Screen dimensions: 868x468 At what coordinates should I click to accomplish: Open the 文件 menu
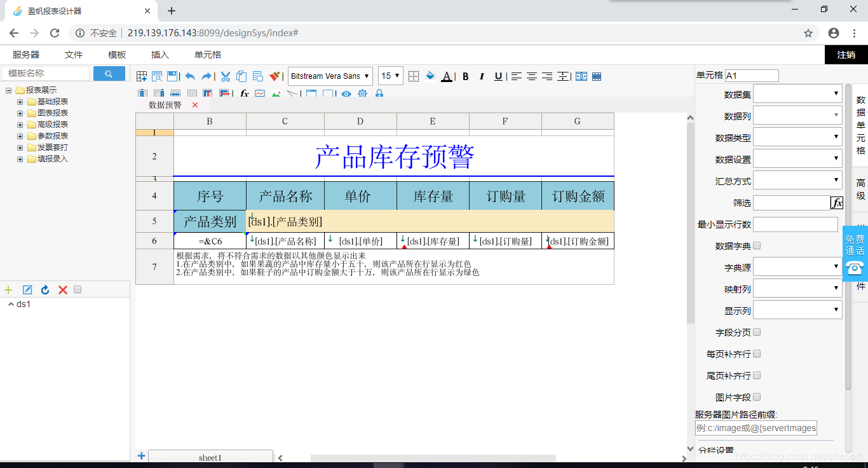(x=74, y=55)
